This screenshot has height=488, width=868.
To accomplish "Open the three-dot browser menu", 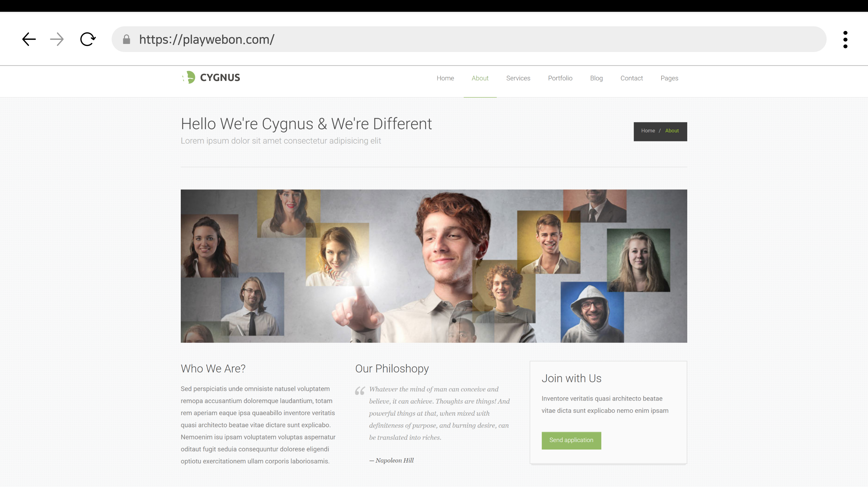I will (x=845, y=39).
